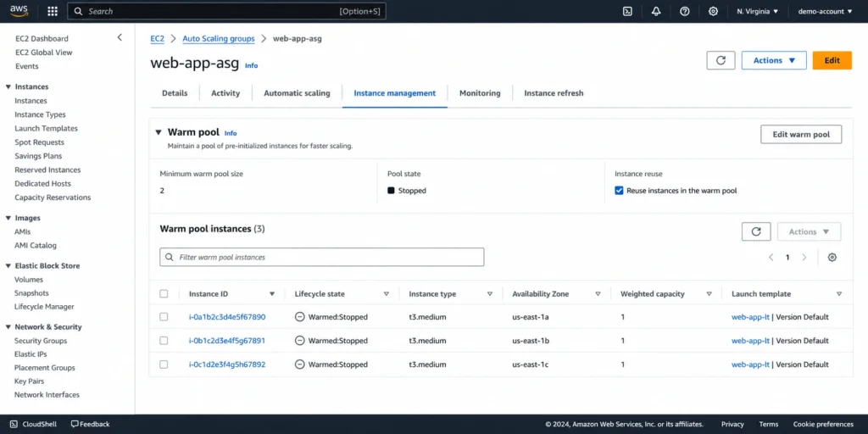This screenshot has width=868, height=434.
Task: Open AMI Catalog in the sidebar
Action: [x=36, y=245]
